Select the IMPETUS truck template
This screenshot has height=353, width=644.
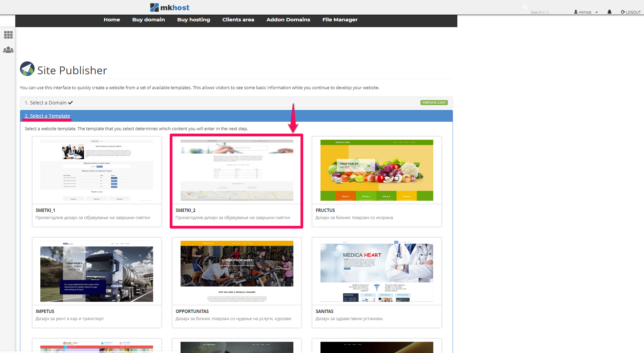97,272
